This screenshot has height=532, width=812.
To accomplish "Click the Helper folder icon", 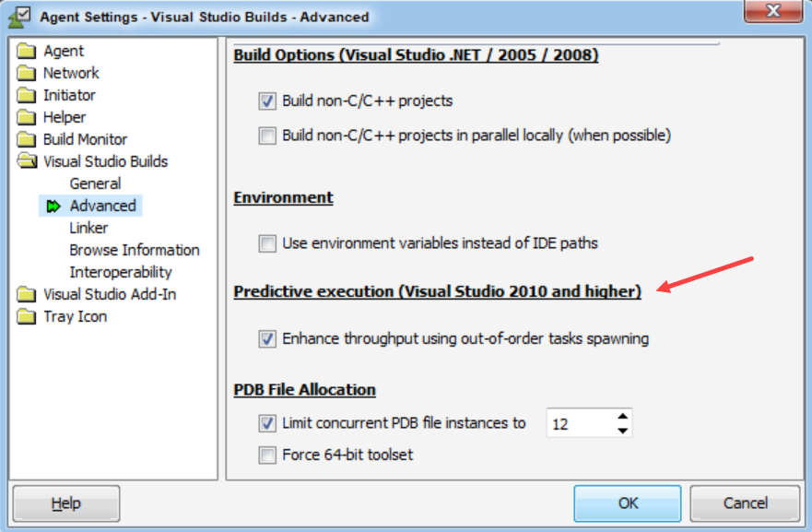I will pos(26,117).
